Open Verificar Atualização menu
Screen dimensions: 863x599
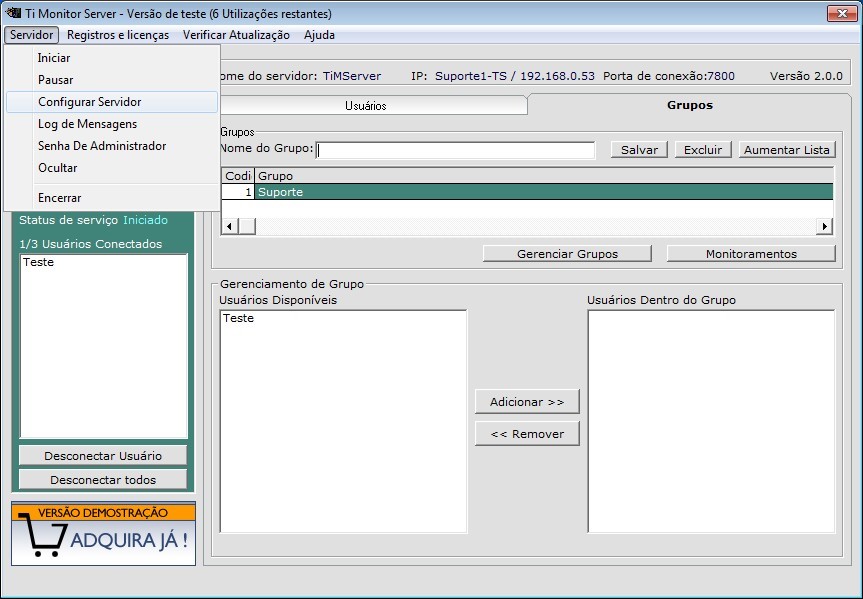pyautogui.click(x=236, y=35)
